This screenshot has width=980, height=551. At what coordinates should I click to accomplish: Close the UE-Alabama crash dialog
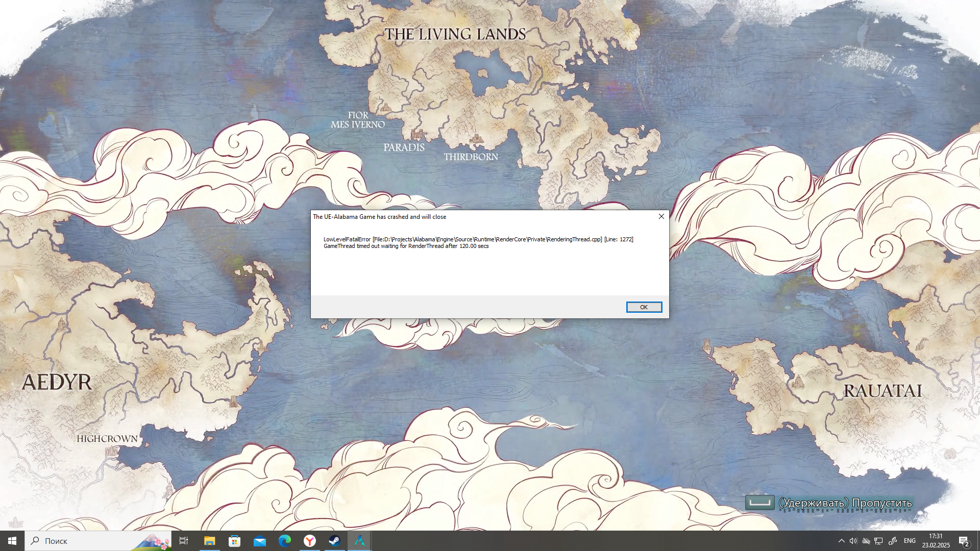pos(661,216)
